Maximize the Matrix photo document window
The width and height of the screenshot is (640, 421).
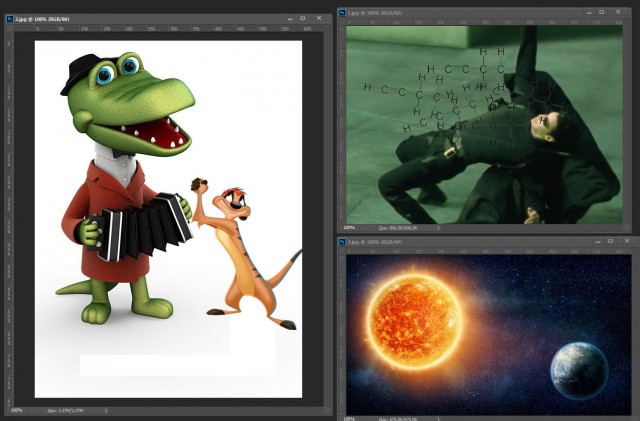pyautogui.click(x=602, y=12)
